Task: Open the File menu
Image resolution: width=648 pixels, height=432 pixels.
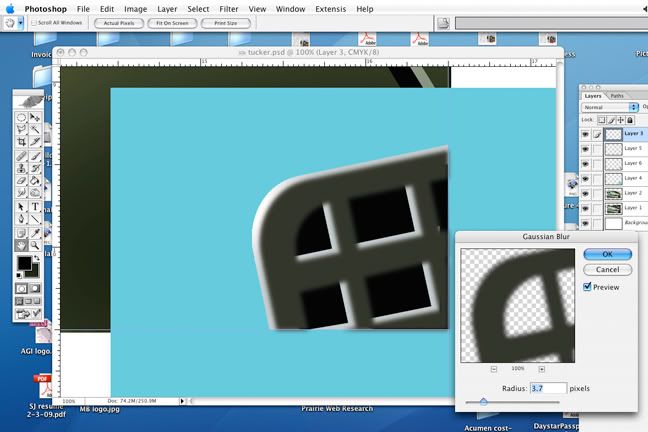Action: click(83, 9)
